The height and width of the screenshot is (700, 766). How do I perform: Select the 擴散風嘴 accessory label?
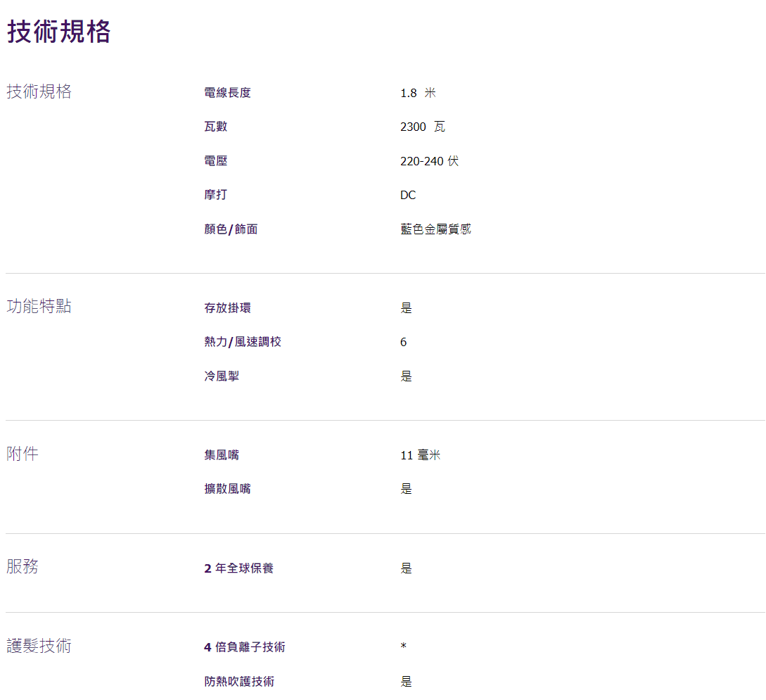227,489
